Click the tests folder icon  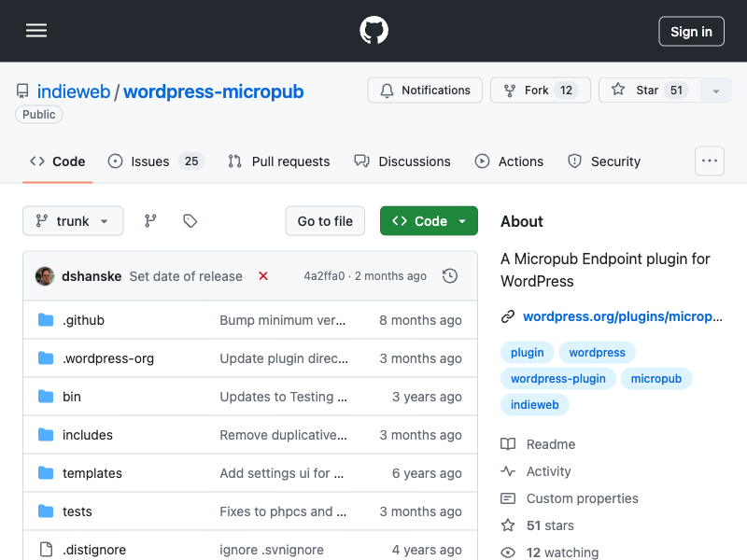(46, 511)
